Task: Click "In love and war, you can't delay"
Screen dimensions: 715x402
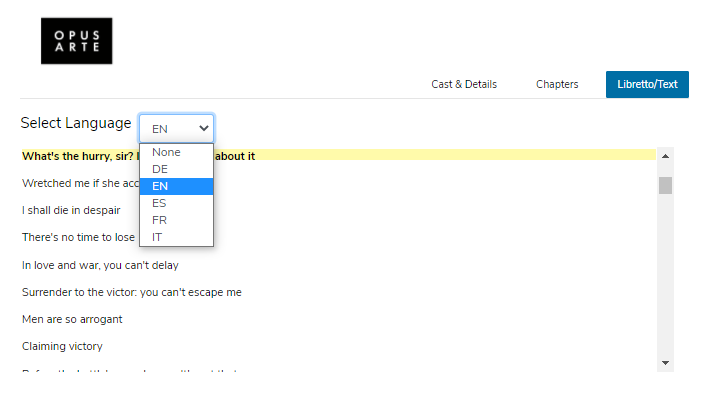Action: (100, 265)
